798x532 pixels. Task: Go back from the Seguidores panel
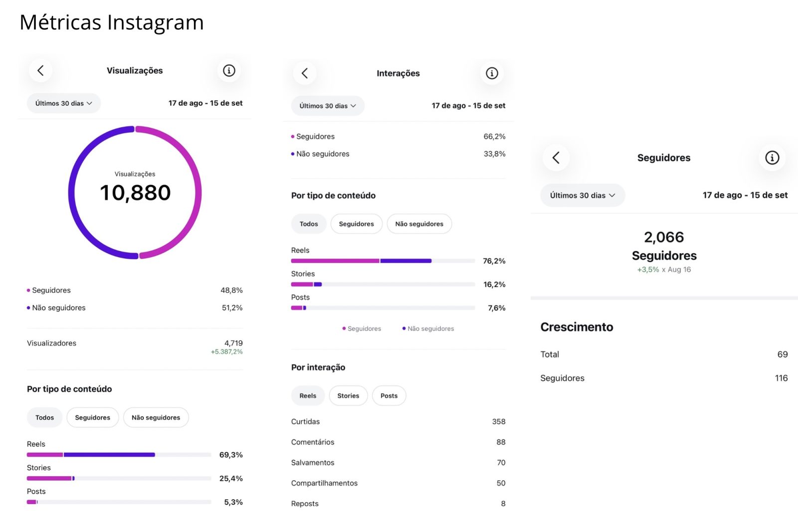(556, 158)
